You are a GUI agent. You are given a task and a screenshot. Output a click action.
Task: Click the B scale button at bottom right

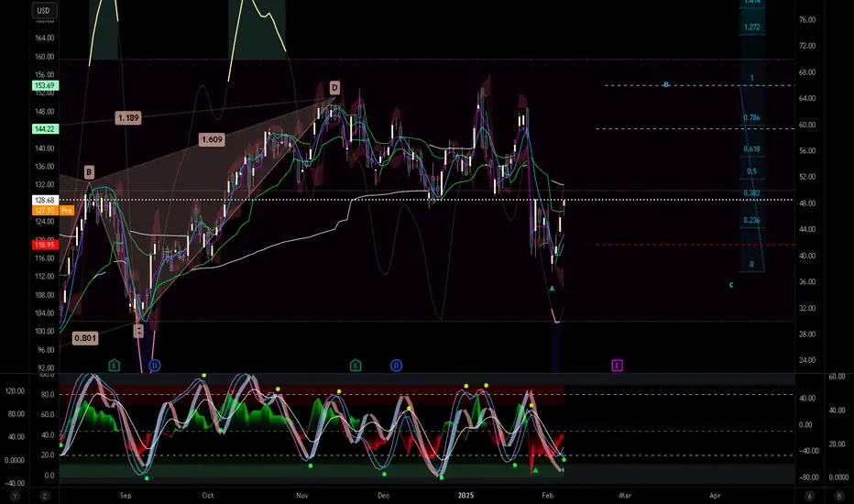[839, 496]
